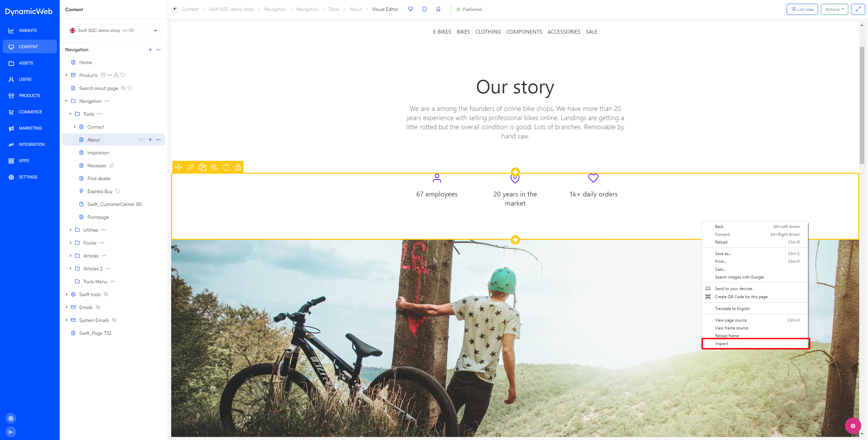Click the trash delete icon in yellow toolbar
Image resolution: width=868 pixels, height=440 pixels.
point(226,167)
